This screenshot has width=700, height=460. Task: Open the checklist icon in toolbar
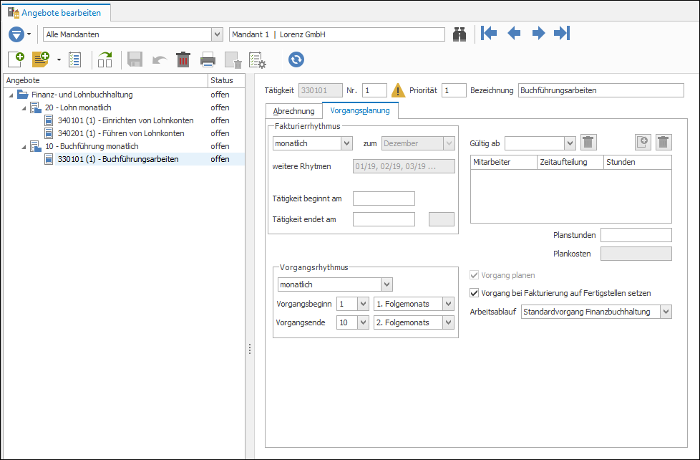coord(75,60)
